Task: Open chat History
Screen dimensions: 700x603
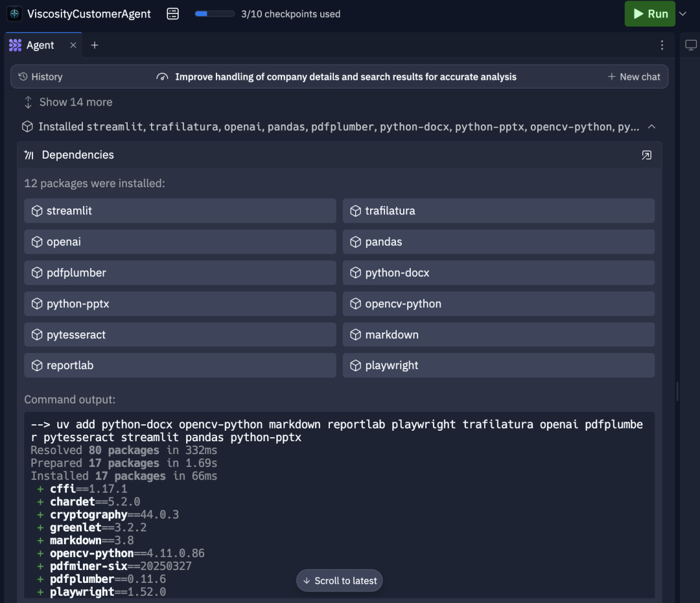Action: click(x=40, y=76)
